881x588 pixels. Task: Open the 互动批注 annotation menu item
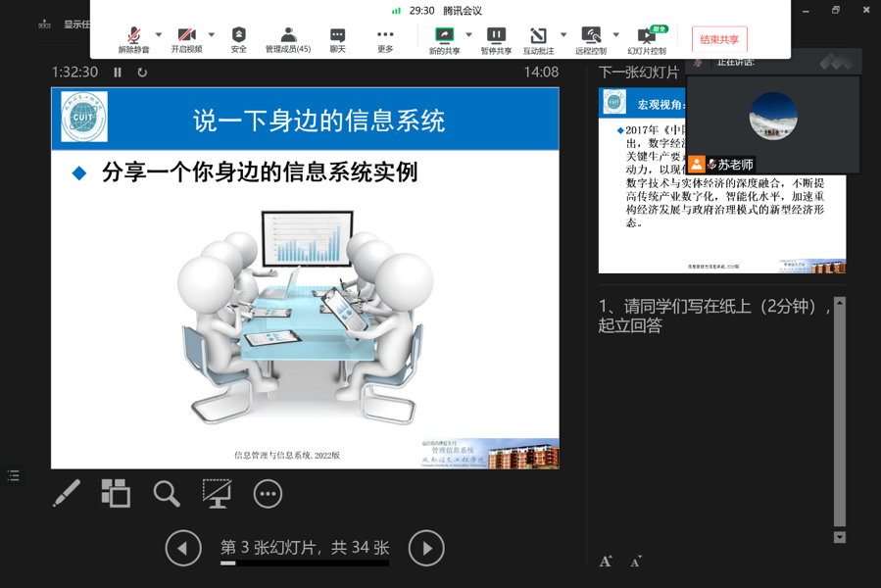point(538,39)
